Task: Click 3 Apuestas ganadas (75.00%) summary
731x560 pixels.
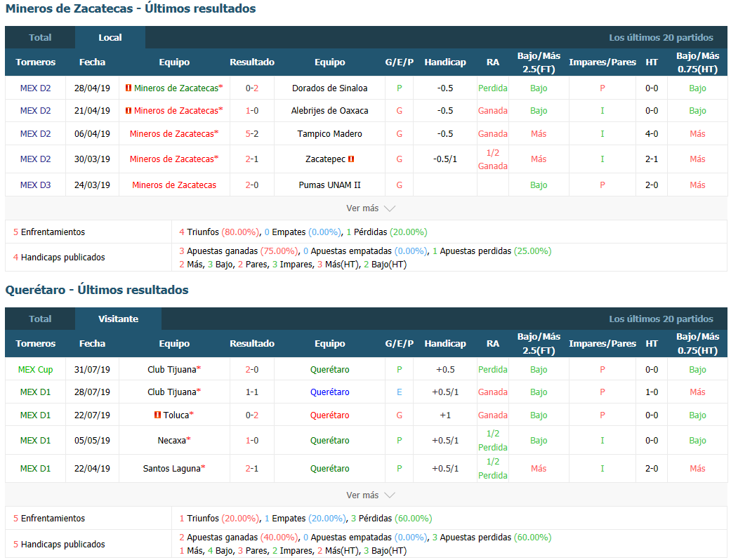Action: pos(239,251)
